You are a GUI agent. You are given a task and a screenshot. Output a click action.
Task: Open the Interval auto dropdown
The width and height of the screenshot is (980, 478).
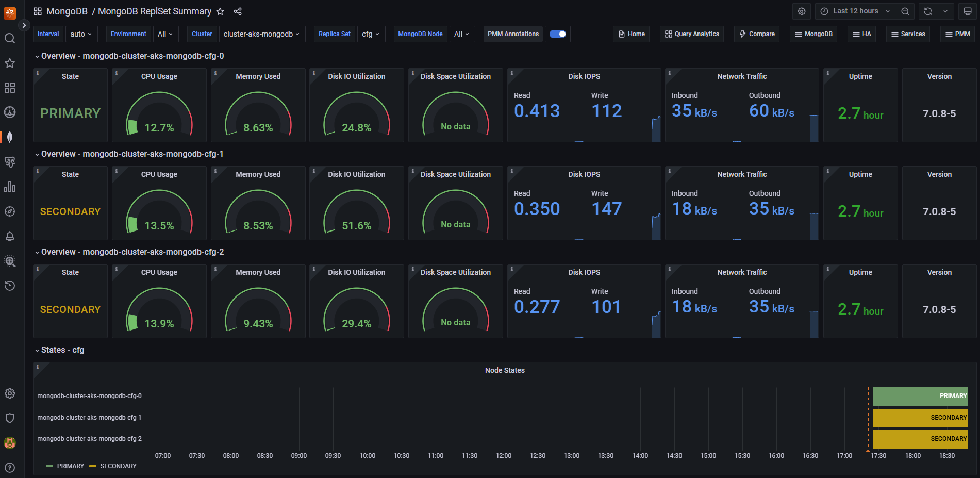pyautogui.click(x=81, y=34)
